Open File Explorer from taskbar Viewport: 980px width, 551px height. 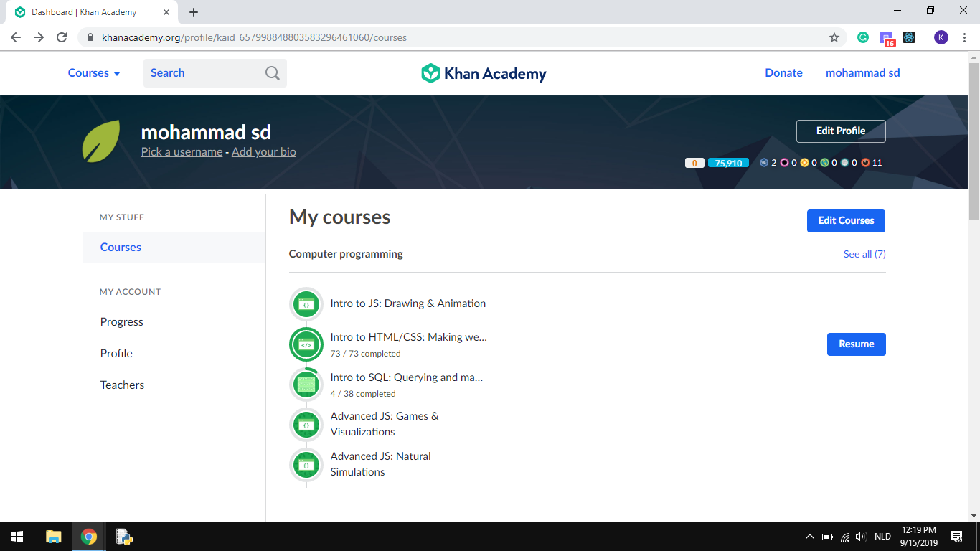(54, 537)
